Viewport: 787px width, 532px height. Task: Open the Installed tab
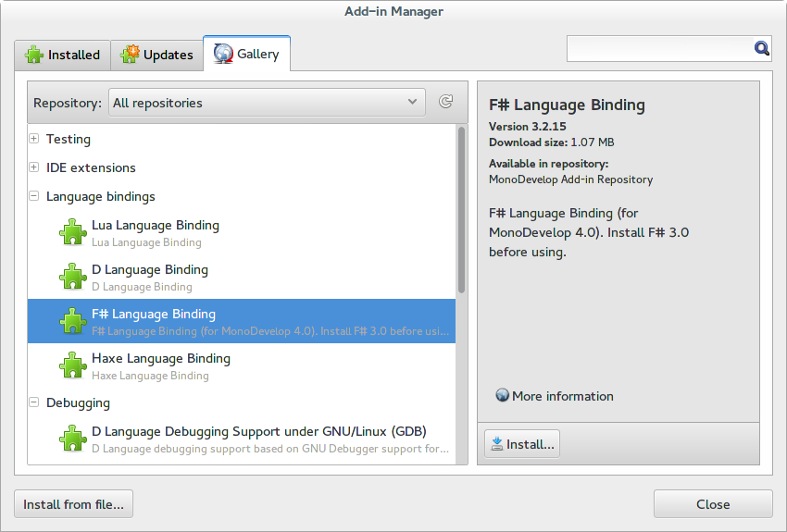(62, 55)
